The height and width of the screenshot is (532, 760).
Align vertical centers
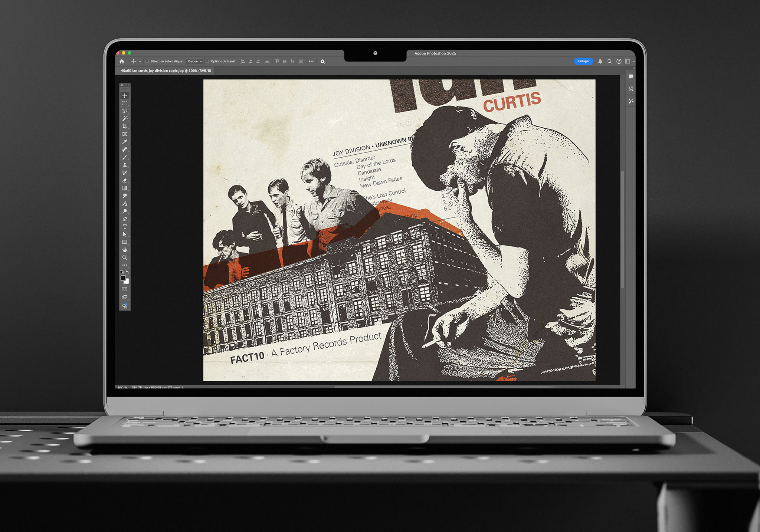point(285,62)
